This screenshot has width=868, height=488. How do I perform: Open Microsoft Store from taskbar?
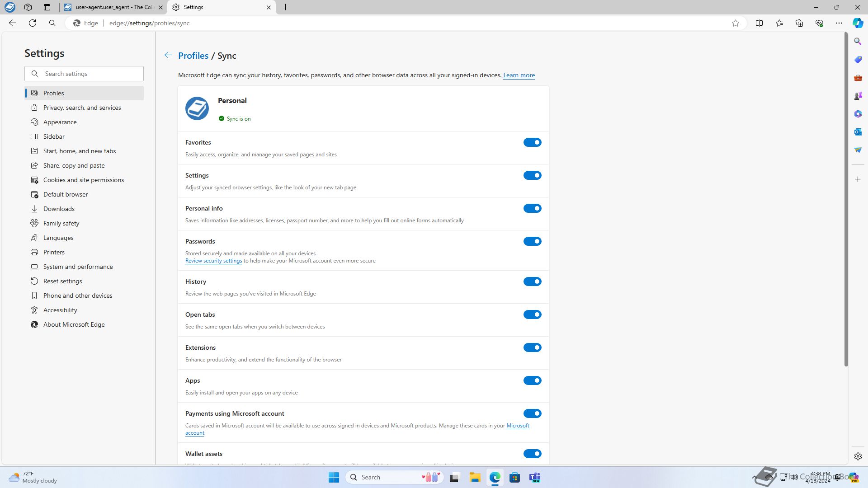point(514,477)
